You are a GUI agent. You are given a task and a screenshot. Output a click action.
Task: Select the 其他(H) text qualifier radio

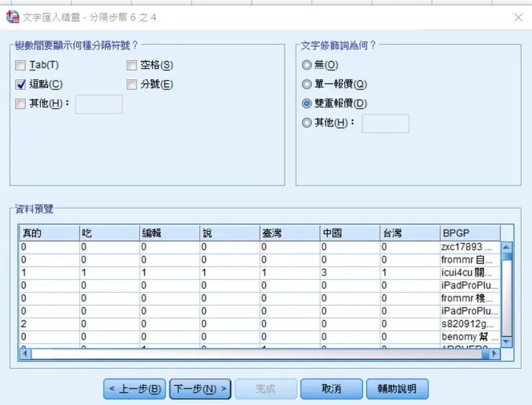pyautogui.click(x=307, y=122)
